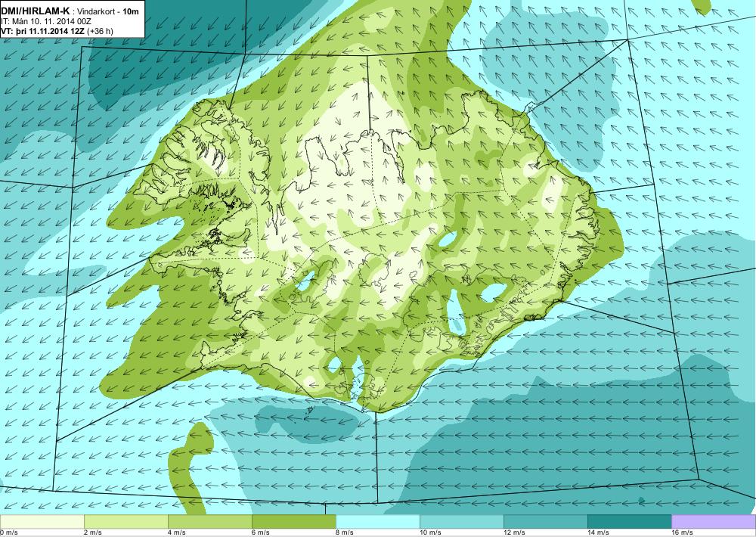The image size is (756, 537).
Task: Click the "12 m/s" legend label
Action: click(x=514, y=532)
